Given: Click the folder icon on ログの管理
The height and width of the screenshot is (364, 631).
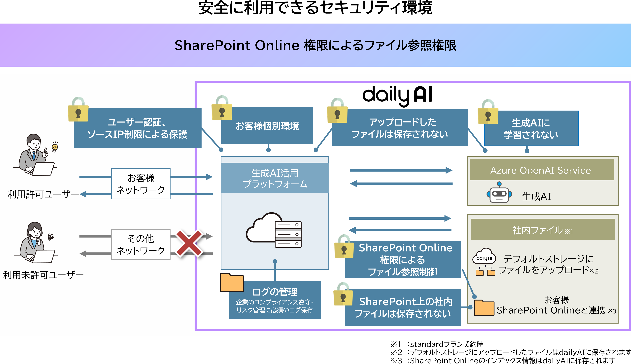Looking at the screenshot, I should tap(232, 282).
